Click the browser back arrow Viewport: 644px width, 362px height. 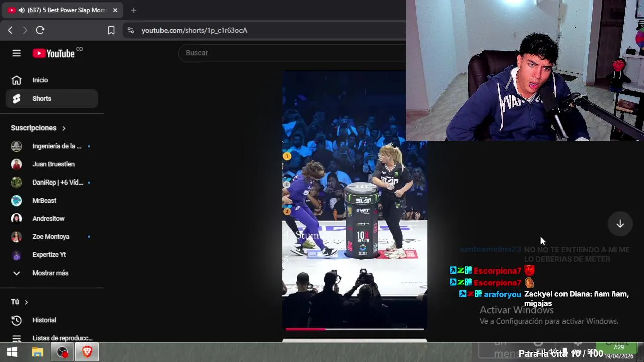[10, 30]
